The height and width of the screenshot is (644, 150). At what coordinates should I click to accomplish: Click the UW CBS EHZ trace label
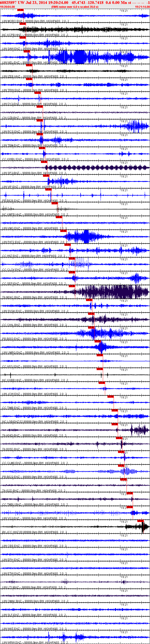[x=35, y=545]
